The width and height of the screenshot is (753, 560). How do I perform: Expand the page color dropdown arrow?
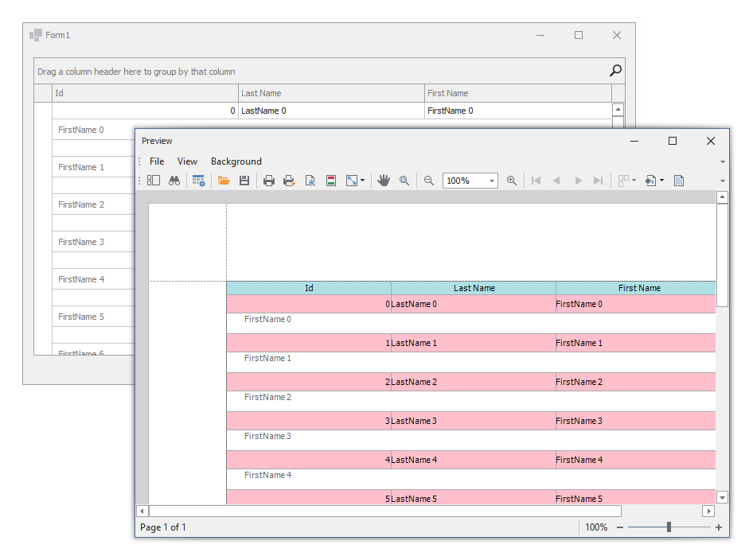661,181
